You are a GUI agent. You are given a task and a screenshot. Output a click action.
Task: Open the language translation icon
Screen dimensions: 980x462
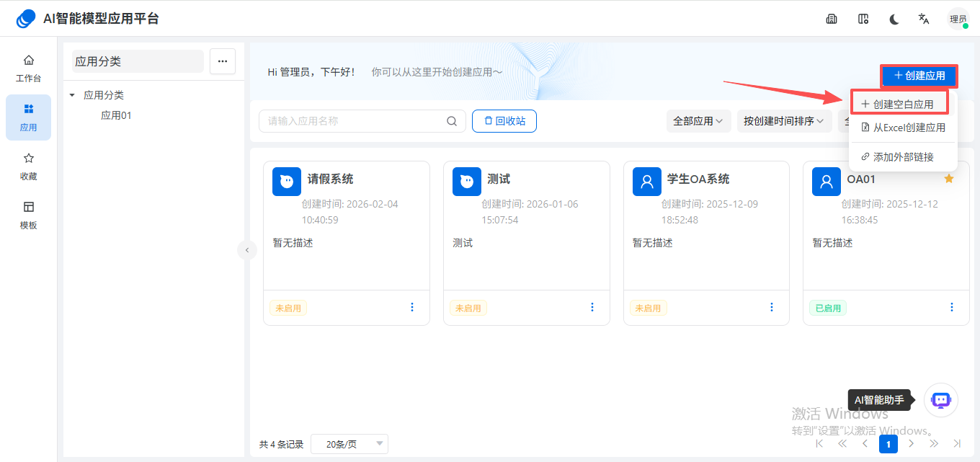point(924,19)
